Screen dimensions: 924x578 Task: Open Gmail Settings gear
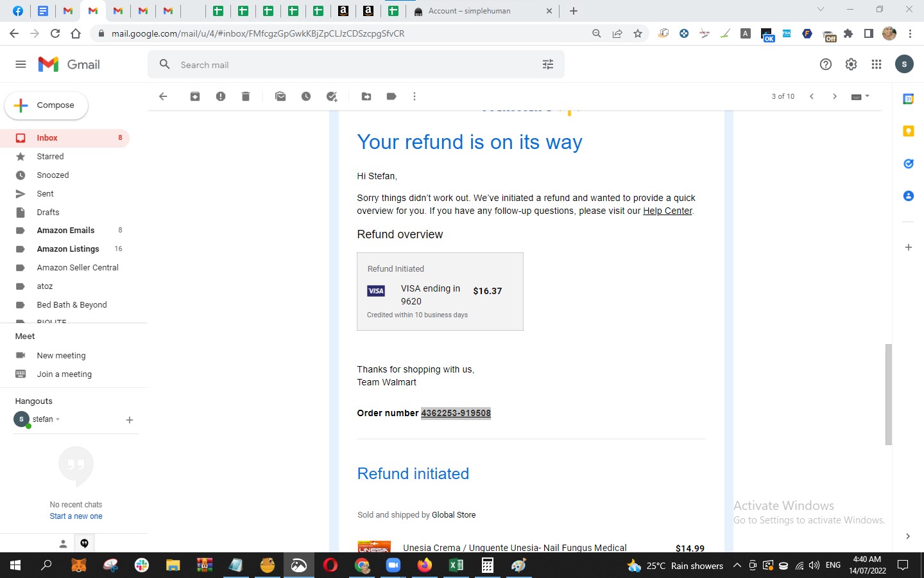pos(851,64)
